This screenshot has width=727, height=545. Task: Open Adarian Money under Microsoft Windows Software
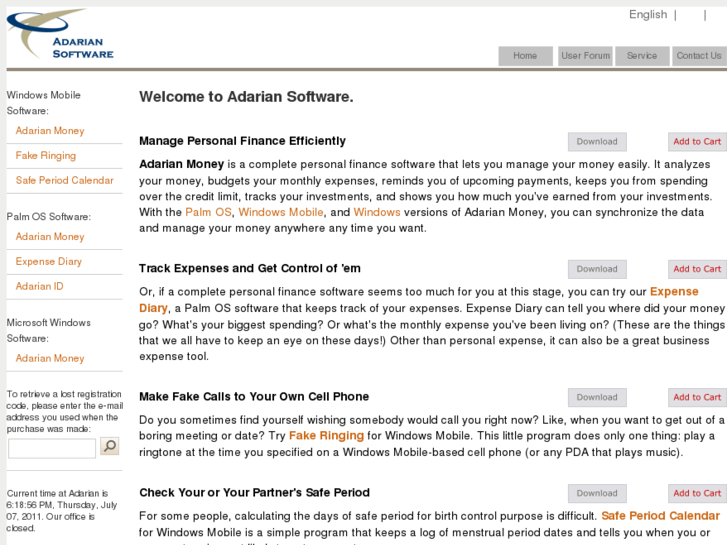click(50, 359)
